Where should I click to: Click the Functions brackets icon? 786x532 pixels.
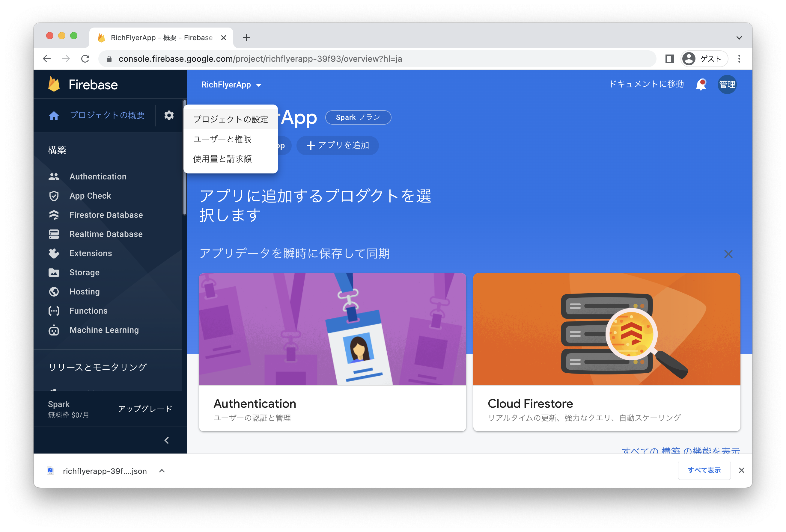click(x=54, y=311)
